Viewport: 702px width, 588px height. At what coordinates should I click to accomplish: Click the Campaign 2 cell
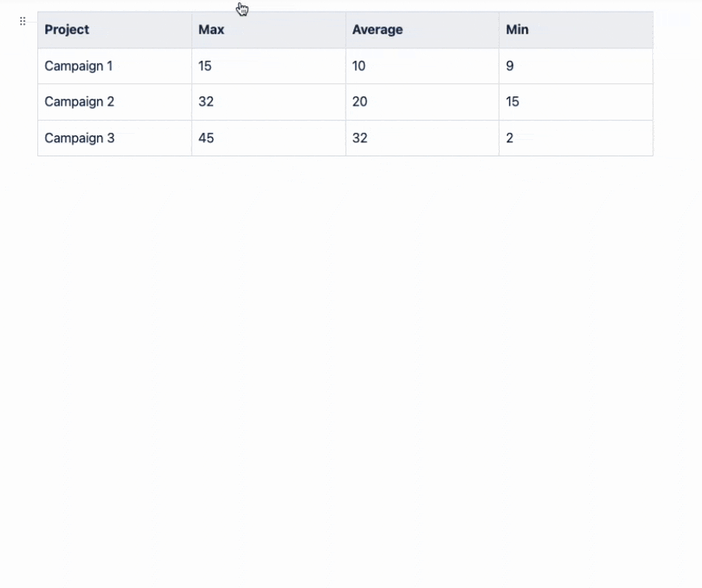79,102
